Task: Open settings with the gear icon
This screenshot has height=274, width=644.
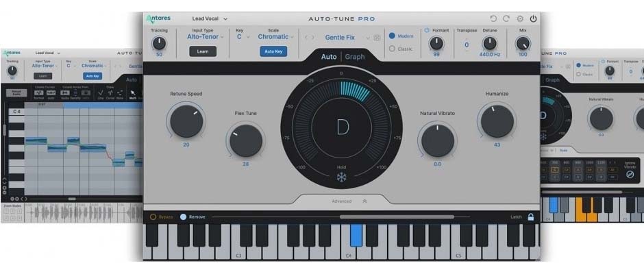Action: 520,18
